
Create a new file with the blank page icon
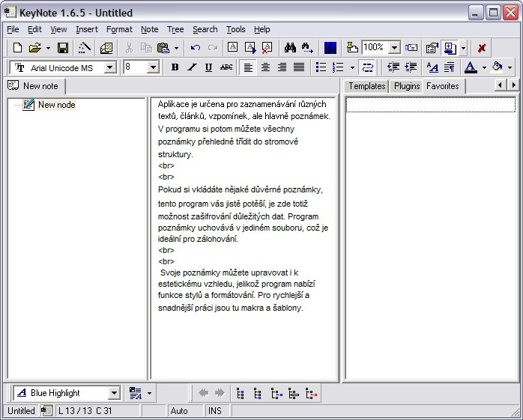click(17, 48)
